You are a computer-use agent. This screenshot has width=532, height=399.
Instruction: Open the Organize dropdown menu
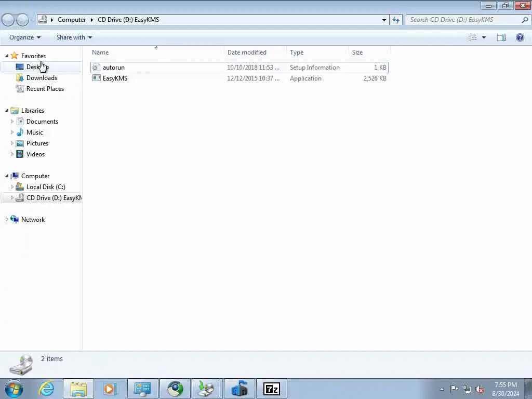[25, 37]
